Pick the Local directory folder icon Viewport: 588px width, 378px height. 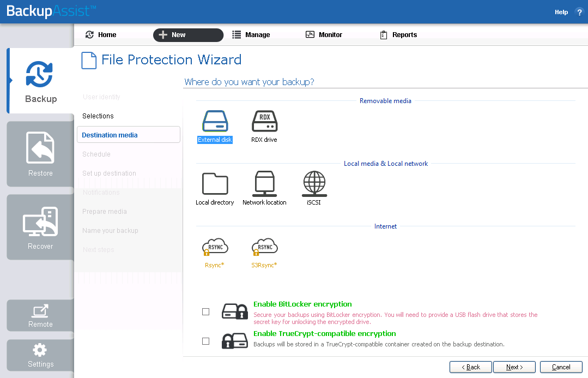click(215, 184)
